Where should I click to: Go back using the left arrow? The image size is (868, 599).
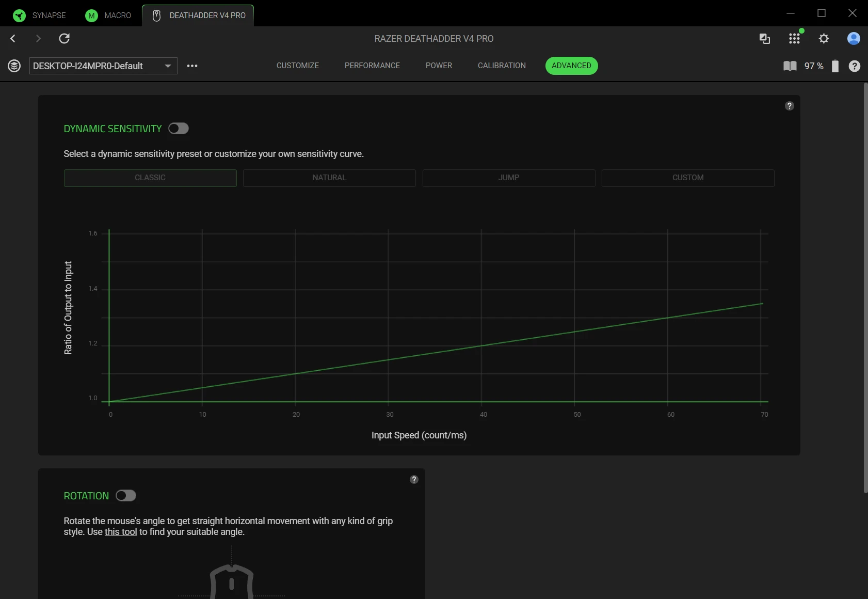point(13,39)
